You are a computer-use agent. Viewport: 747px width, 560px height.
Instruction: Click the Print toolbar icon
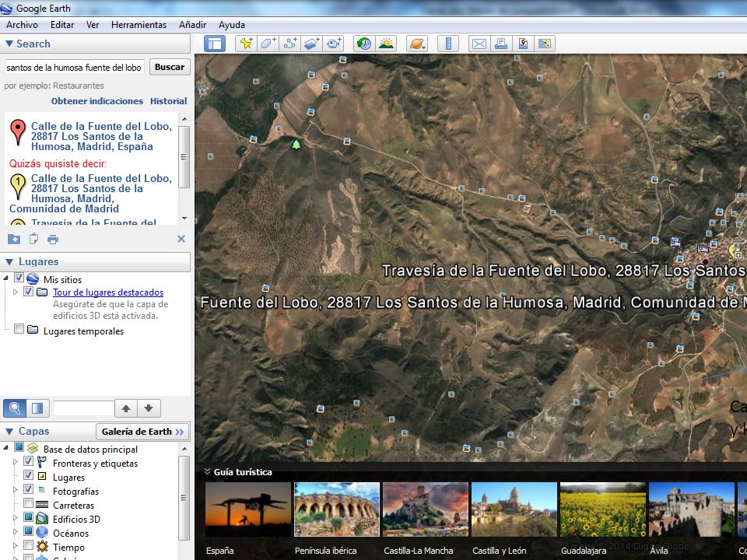click(x=500, y=44)
